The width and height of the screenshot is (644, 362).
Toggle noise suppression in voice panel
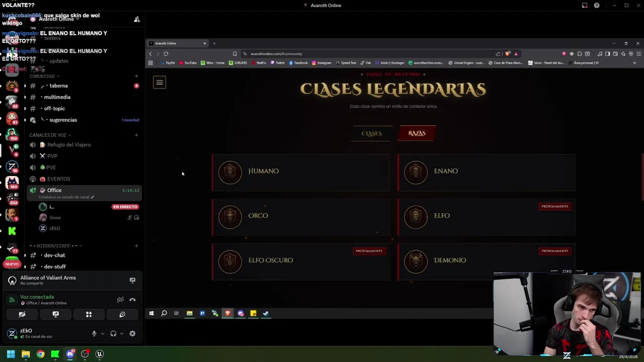(x=120, y=300)
